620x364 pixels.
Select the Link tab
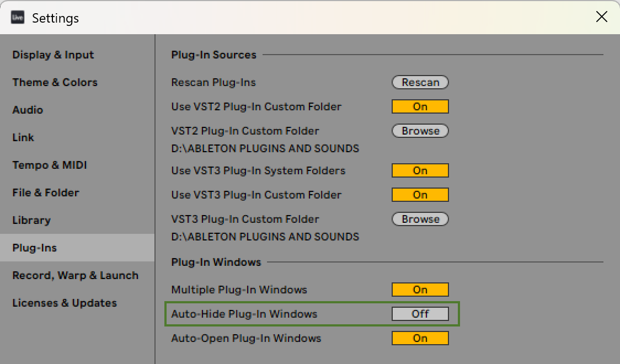23,137
